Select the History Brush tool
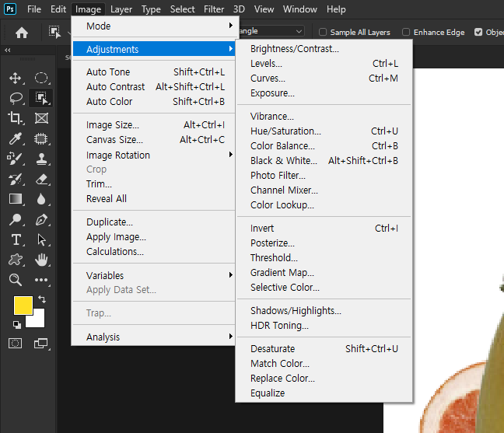Viewport: 504px width, 433px height. point(15,180)
